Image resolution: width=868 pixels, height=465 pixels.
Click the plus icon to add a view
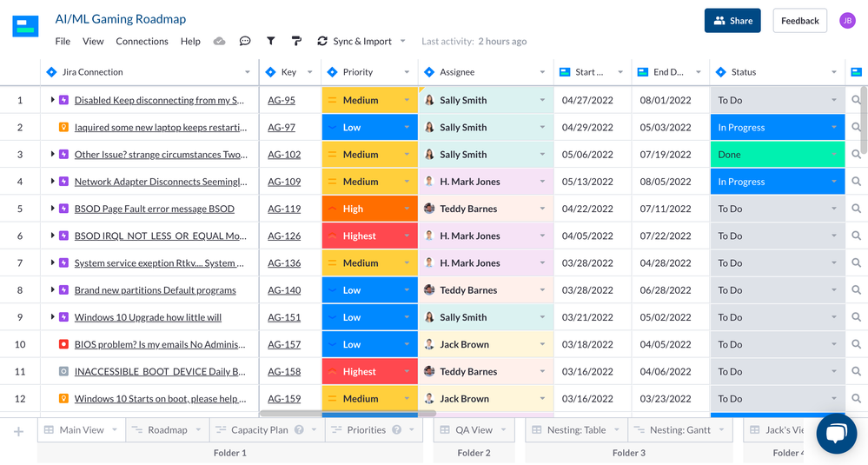point(18,432)
